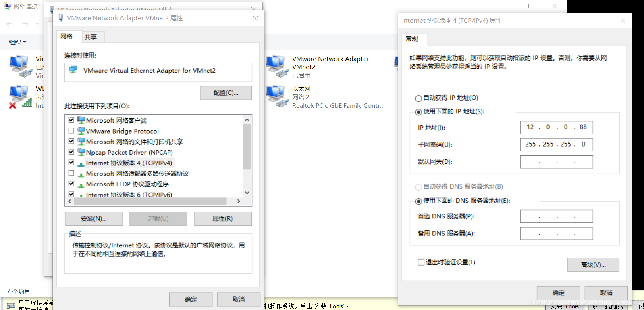Click the protocol list scroll-down arrow

coord(247,193)
